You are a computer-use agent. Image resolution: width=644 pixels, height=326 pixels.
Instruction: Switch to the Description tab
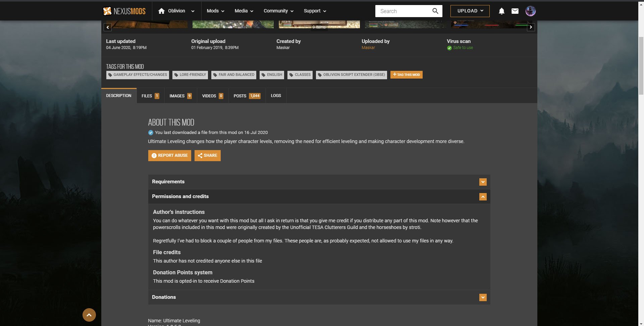[119, 96]
